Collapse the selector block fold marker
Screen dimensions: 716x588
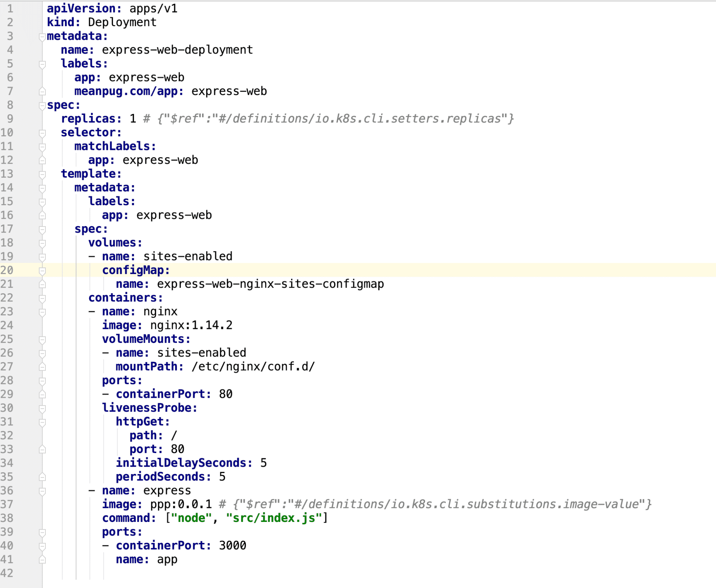pos(42,133)
